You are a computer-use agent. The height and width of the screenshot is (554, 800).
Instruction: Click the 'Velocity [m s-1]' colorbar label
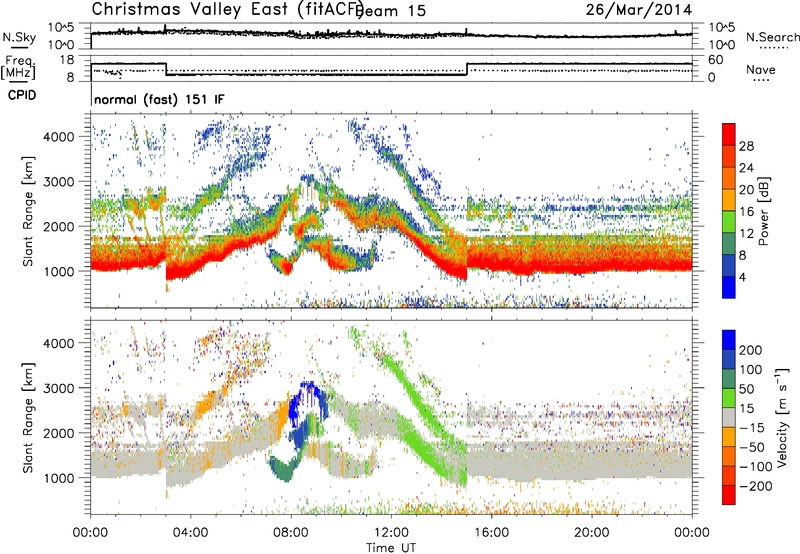click(x=782, y=417)
